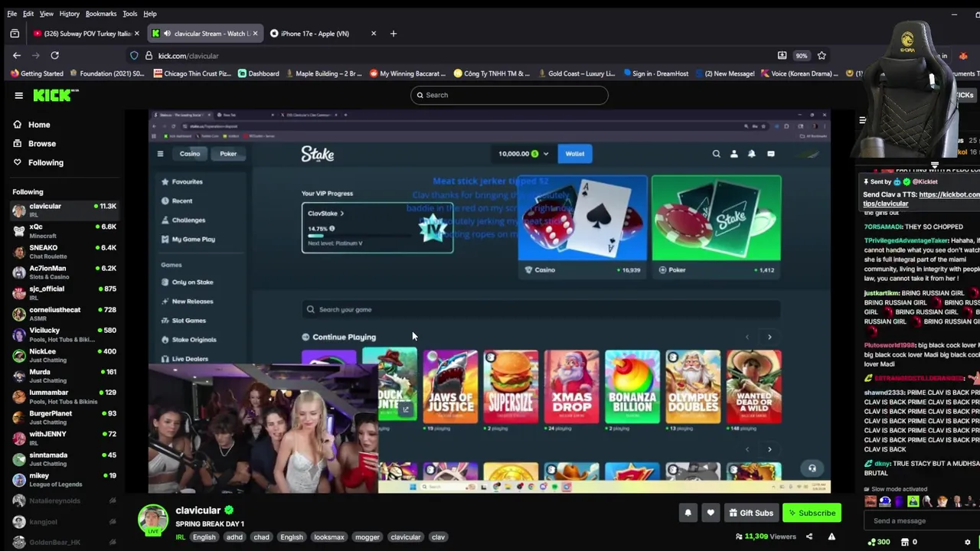Click the Search your game field
The width and height of the screenshot is (980, 551).
540,309
